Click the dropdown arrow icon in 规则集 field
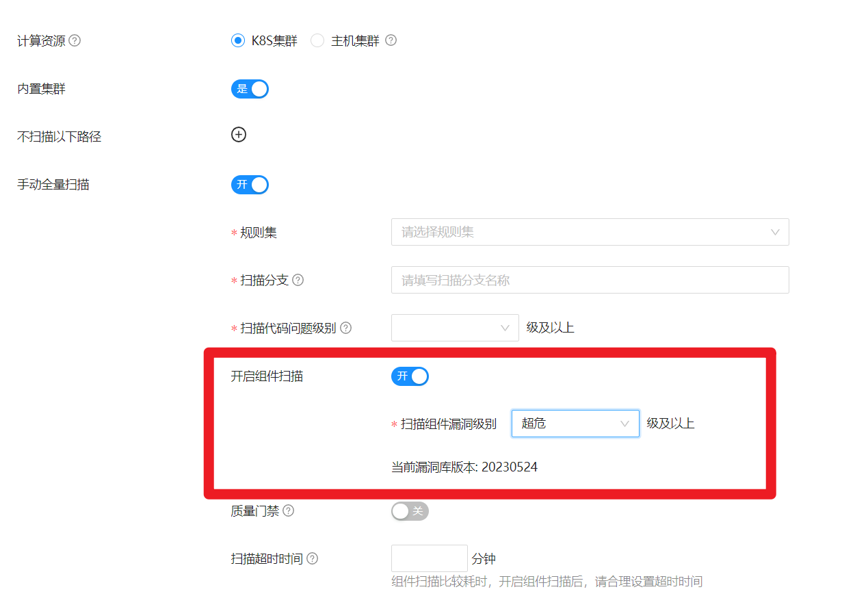Viewport: 868px width, 596px height. pyautogui.click(x=775, y=232)
